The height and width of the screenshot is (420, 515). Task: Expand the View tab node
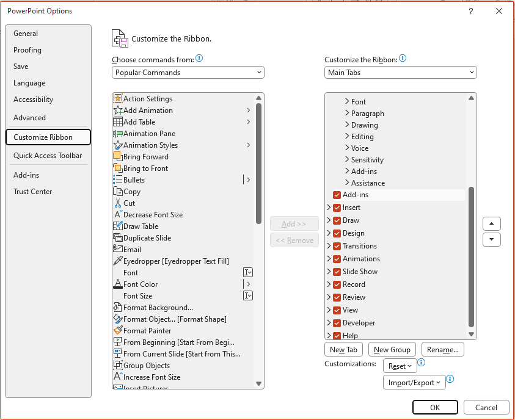click(329, 310)
